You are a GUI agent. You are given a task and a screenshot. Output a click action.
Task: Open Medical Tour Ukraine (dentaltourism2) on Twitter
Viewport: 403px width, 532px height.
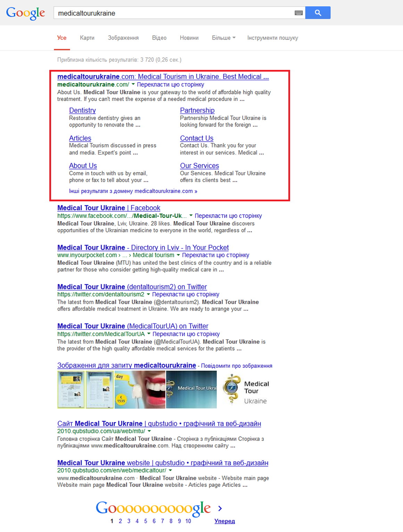[x=132, y=287]
